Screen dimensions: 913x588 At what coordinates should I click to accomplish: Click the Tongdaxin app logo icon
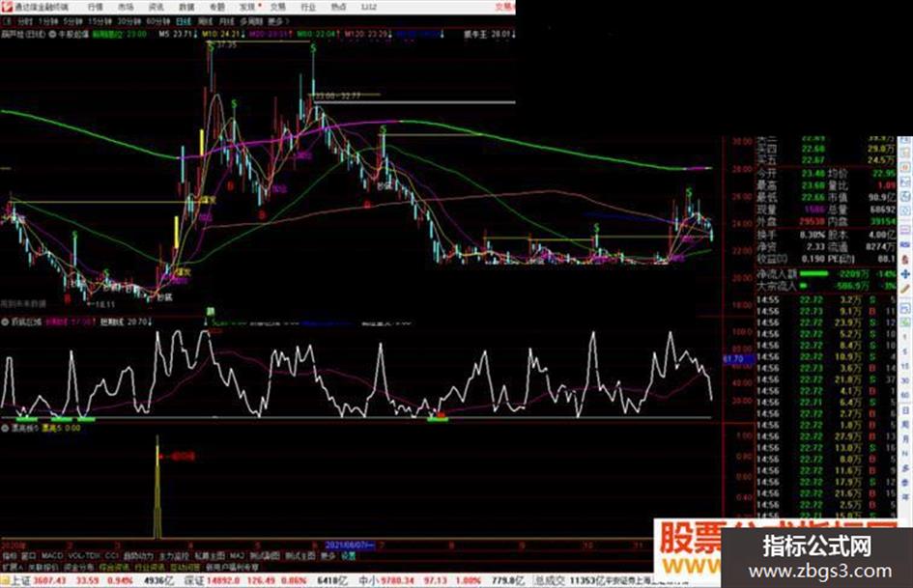pyautogui.click(x=7, y=7)
